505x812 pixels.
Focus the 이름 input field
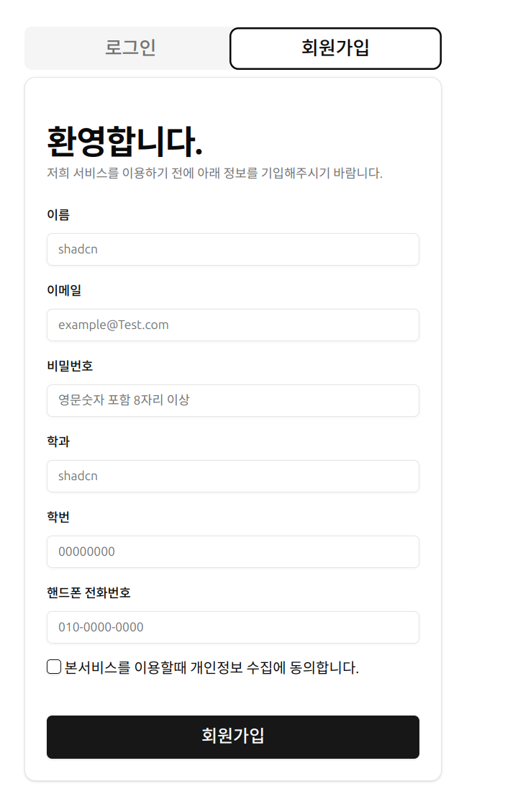232,249
